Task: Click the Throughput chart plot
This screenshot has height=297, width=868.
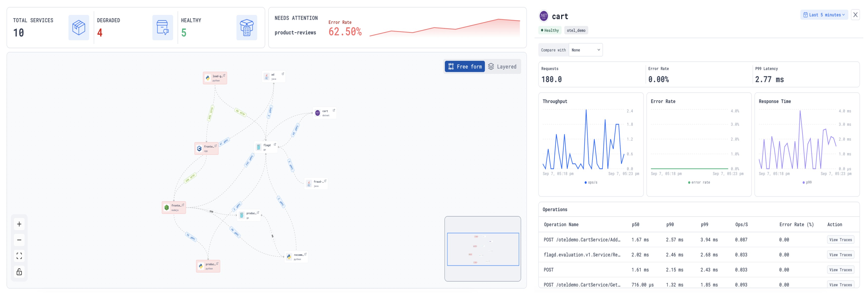Action: tap(584, 139)
